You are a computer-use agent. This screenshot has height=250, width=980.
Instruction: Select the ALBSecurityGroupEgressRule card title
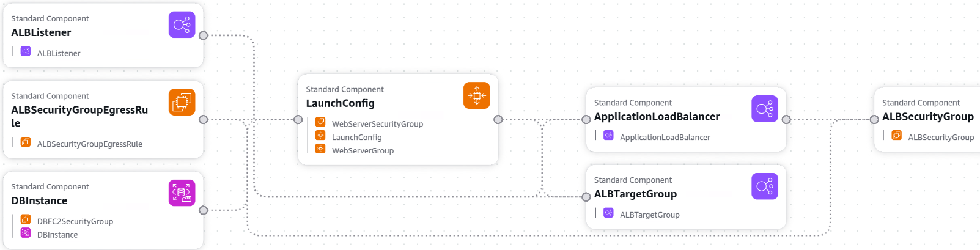pyautogui.click(x=79, y=117)
